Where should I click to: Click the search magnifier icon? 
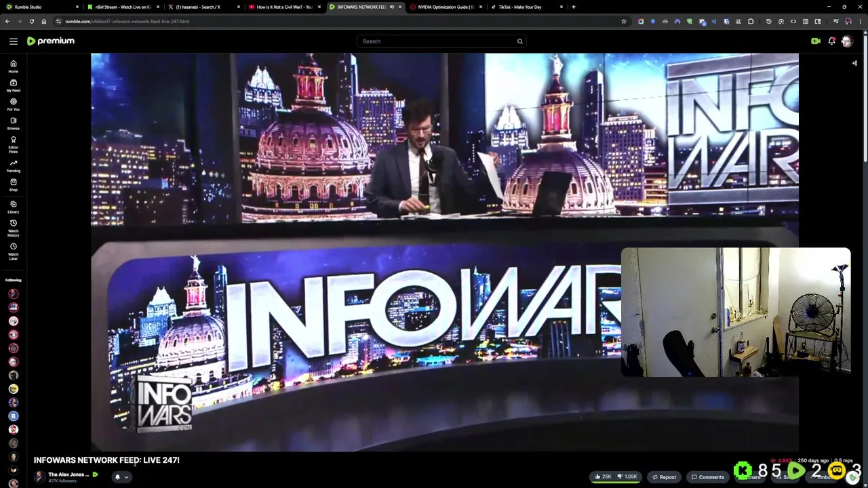(x=520, y=41)
